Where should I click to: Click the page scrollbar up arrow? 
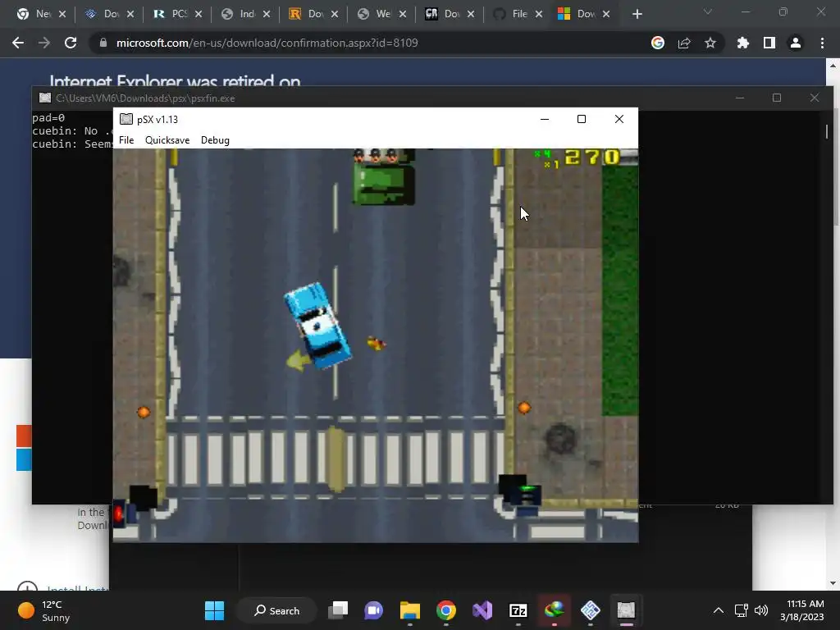pos(833,66)
